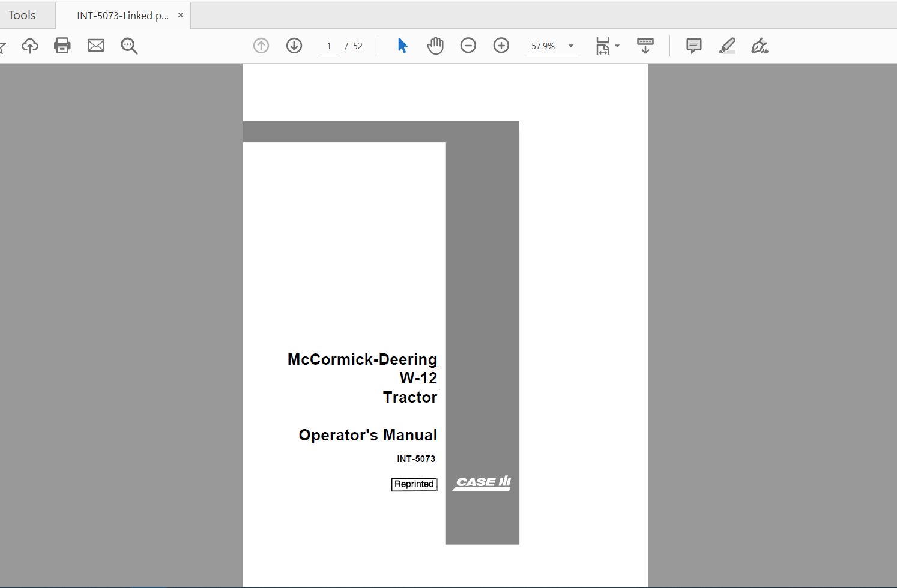Open the 57.9% zoom level dropdown

pyautogui.click(x=552, y=46)
